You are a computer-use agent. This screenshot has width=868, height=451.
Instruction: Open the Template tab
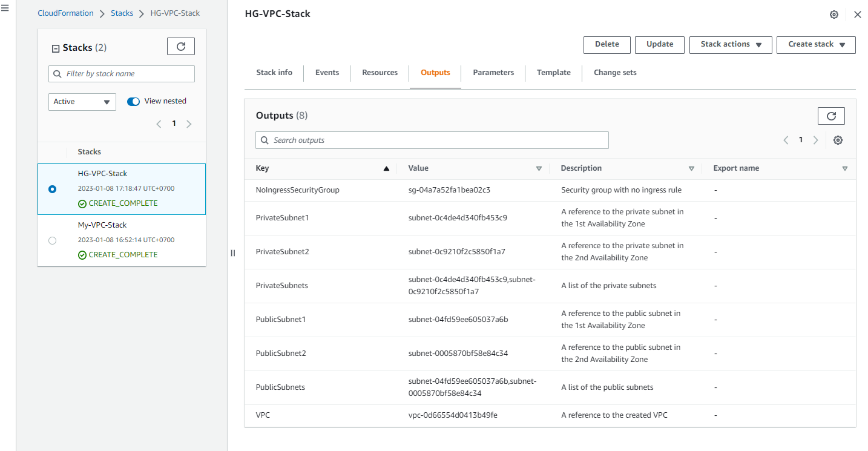(553, 73)
